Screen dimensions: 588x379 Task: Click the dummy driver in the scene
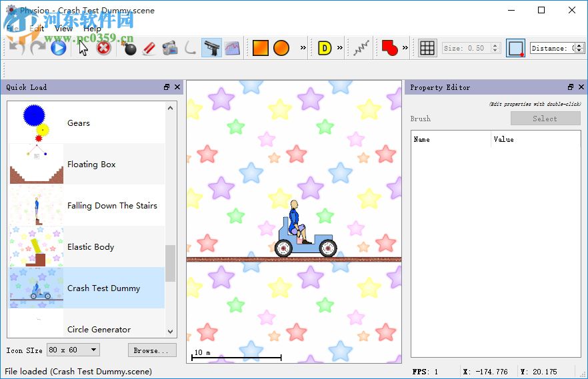[296, 221]
